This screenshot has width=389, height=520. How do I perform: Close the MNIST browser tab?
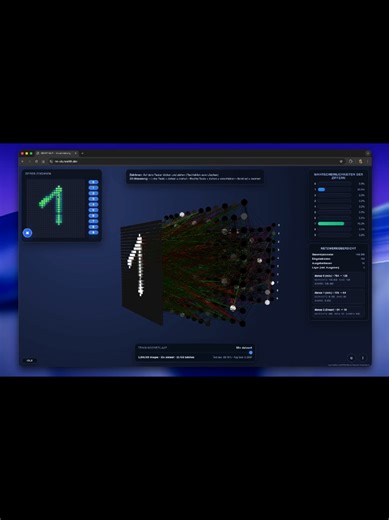tap(76, 153)
